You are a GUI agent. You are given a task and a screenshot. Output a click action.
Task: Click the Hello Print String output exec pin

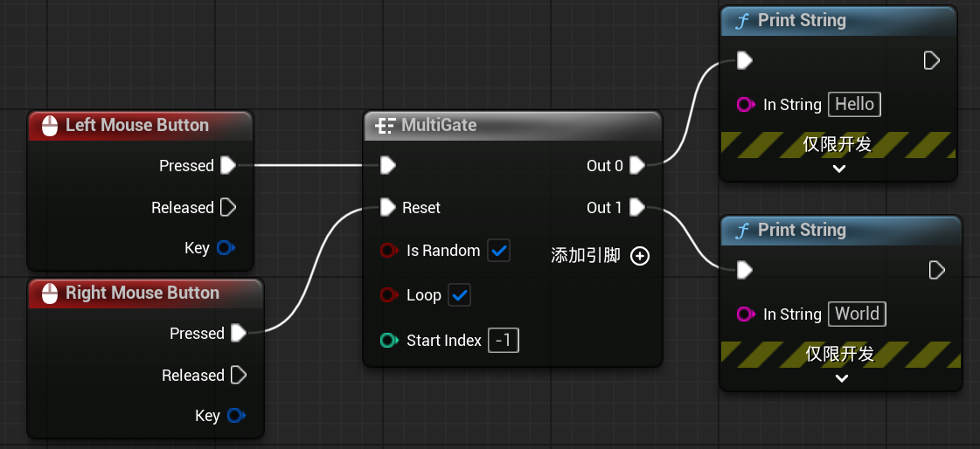point(932,60)
